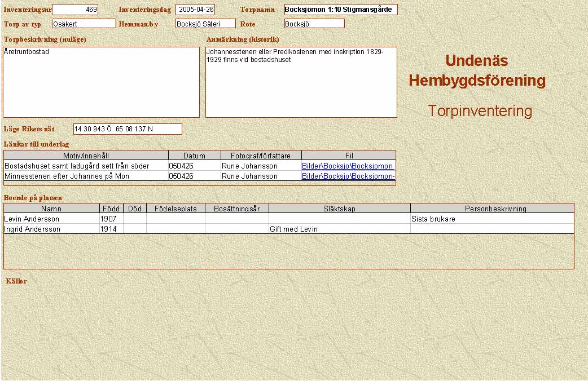Click the Fotograf/författare column header
This screenshot has height=381, width=588.
[x=261, y=156]
